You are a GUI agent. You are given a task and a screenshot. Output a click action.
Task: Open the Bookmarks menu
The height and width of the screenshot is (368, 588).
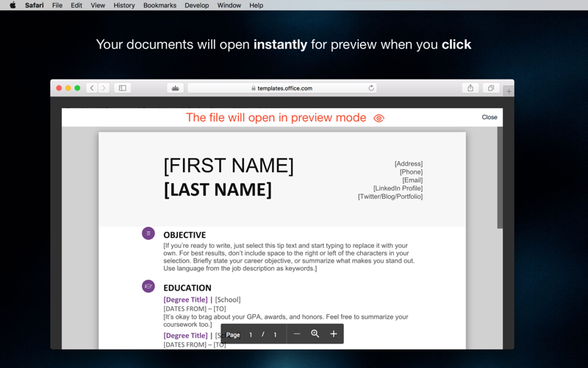(159, 5)
